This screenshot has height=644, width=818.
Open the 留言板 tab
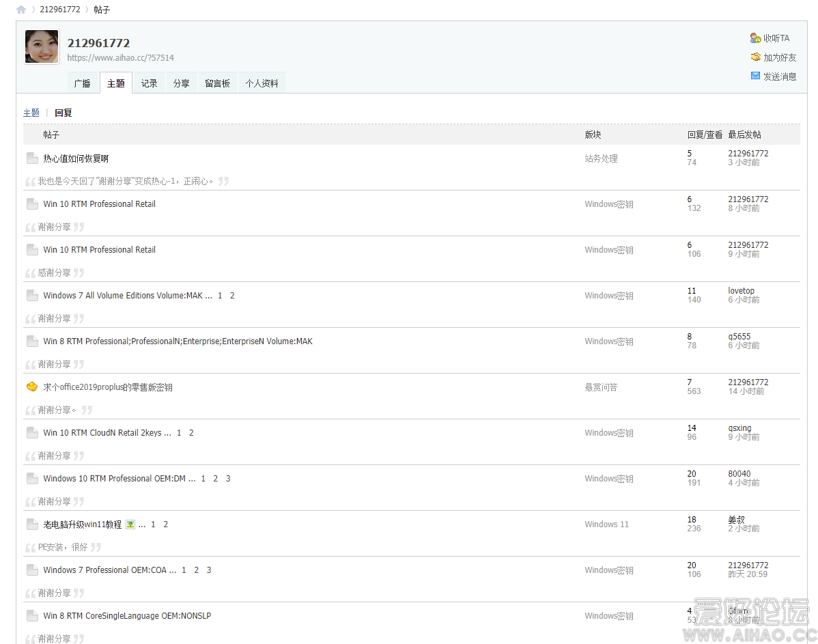(x=217, y=83)
